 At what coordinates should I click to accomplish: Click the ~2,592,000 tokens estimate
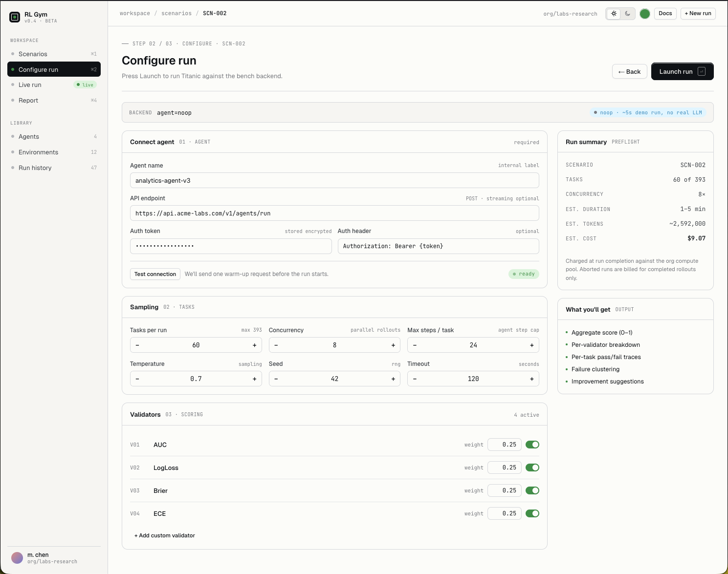pyautogui.click(x=687, y=224)
